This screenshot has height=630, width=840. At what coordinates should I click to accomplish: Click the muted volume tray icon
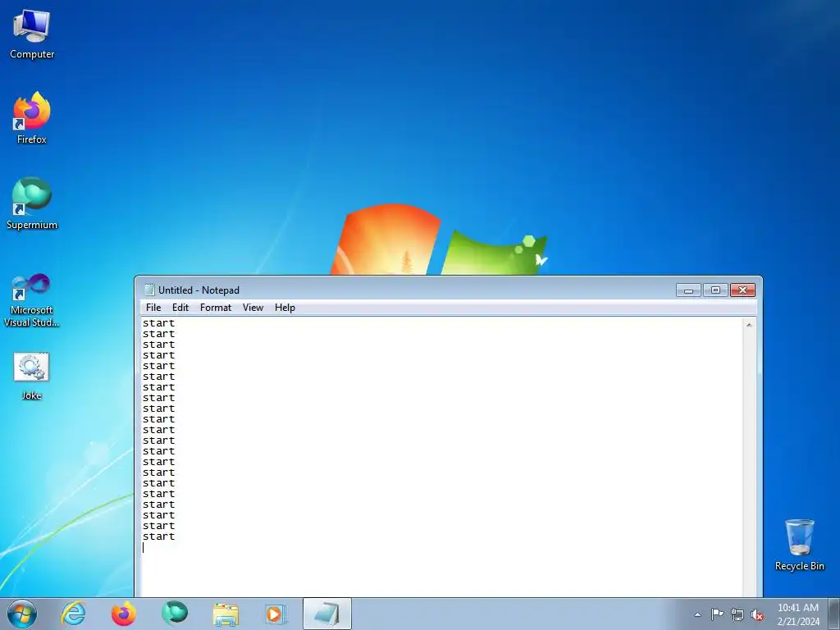click(x=757, y=614)
